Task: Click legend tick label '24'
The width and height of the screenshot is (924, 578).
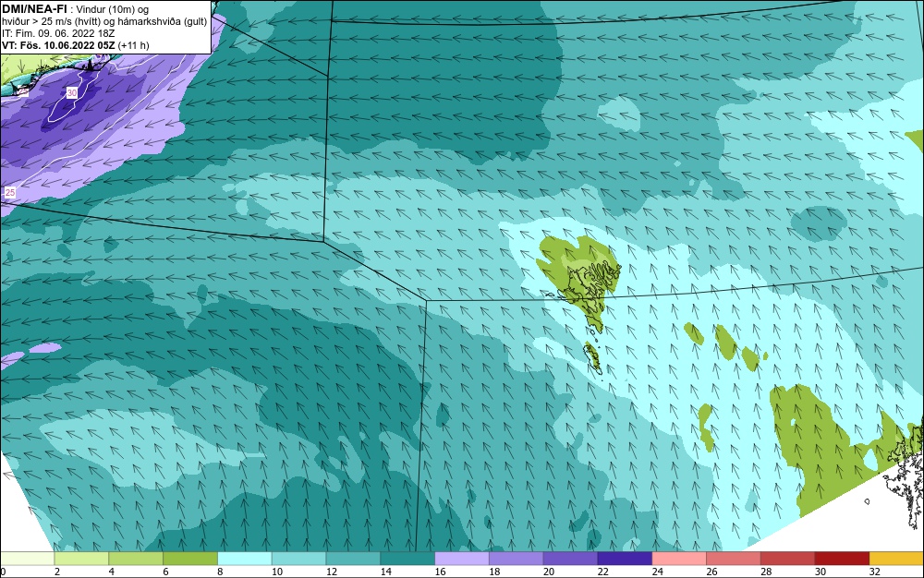Action: point(657,572)
